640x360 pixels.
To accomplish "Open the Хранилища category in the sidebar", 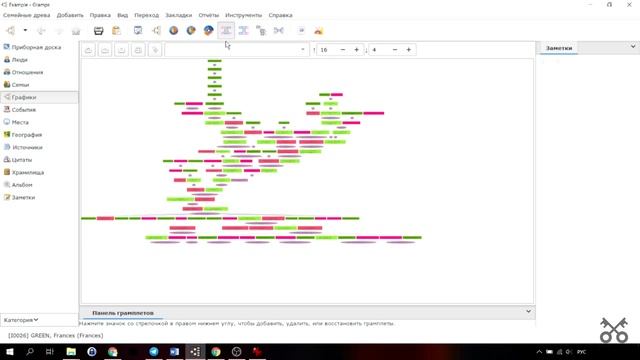I will [x=39, y=172].
